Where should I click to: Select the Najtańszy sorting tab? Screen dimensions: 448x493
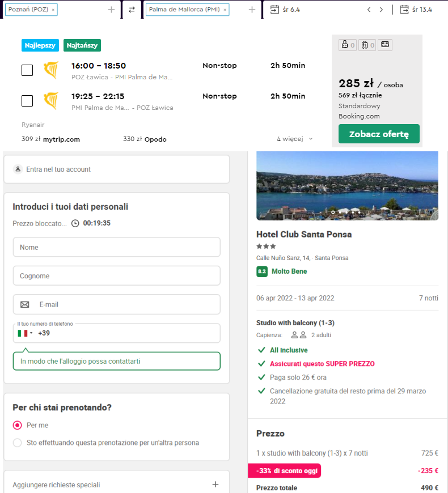(x=82, y=45)
